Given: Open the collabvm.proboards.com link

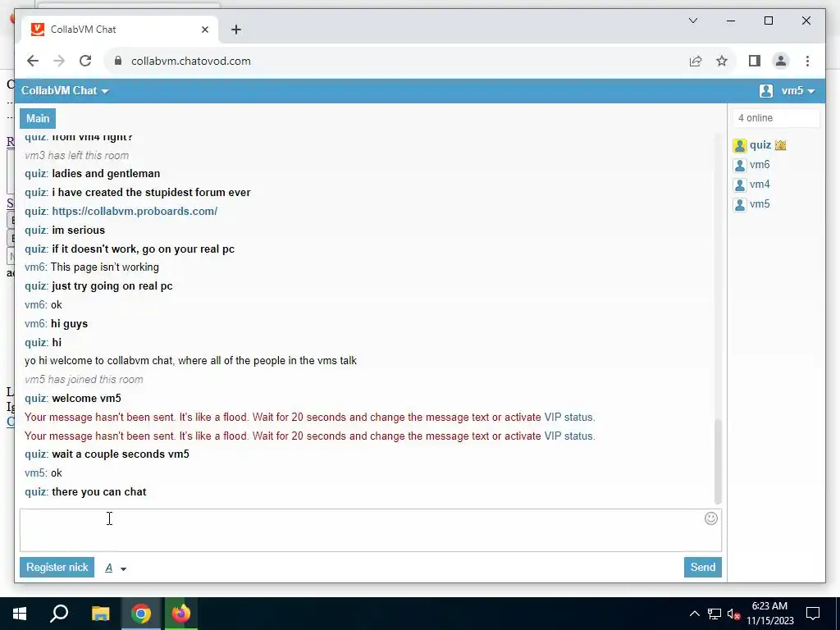Looking at the screenshot, I should tap(135, 211).
